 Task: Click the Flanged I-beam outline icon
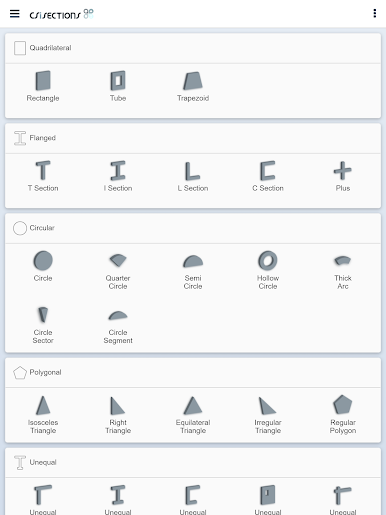point(20,138)
